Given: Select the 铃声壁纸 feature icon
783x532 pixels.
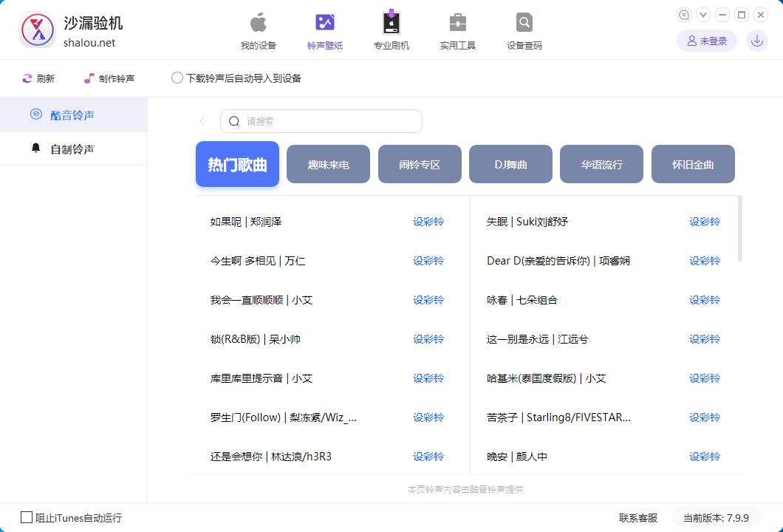Looking at the screenshot, I should (x=324, y=30).
